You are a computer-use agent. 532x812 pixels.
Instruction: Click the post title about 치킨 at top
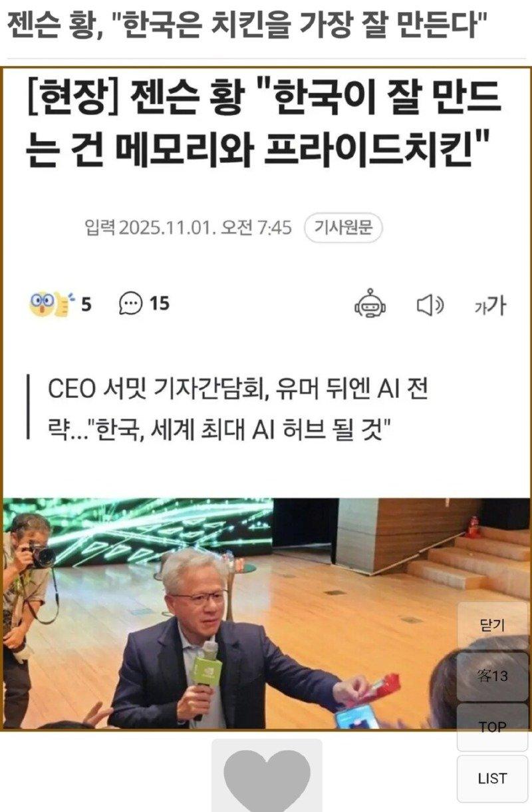tap(245, 26)
